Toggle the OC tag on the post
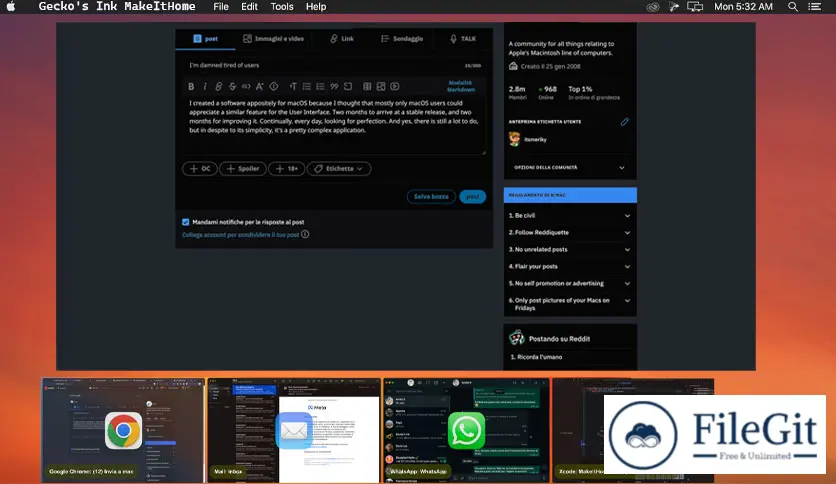The height and width of the screenshot is (484, 836). click(x=200, y=168)
